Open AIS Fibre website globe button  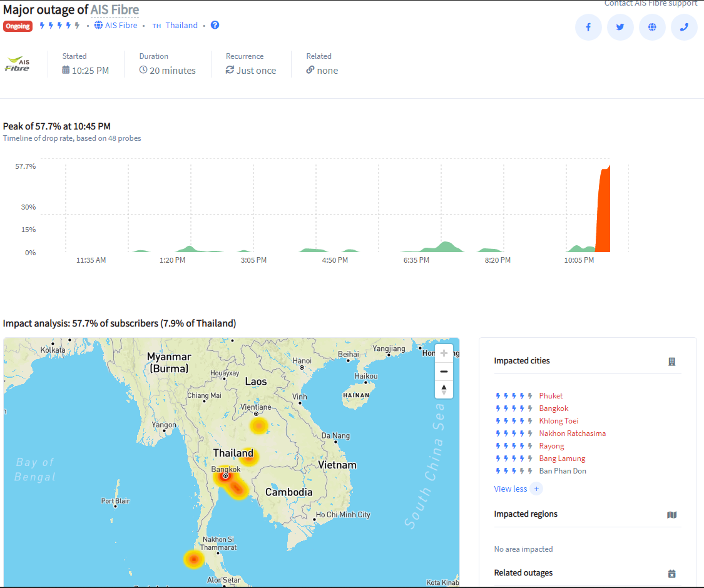pyautogui.click(x=652, y=27)
